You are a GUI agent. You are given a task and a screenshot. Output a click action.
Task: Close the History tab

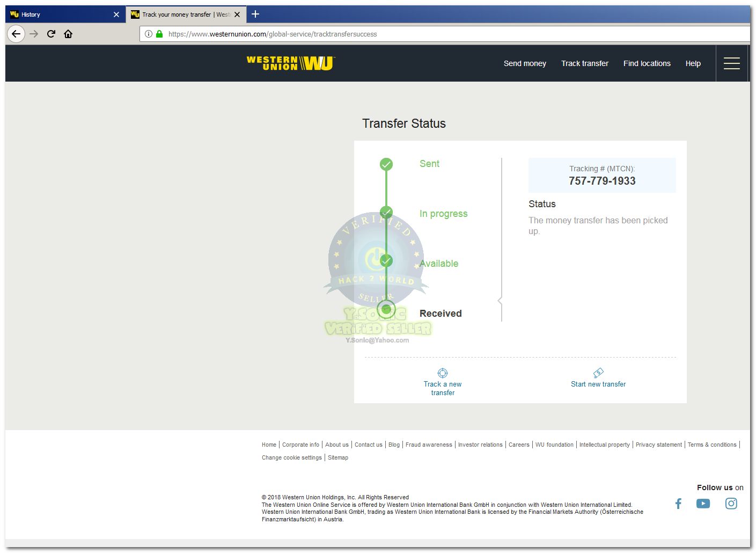pyautogui.click(x=116, y=14)
